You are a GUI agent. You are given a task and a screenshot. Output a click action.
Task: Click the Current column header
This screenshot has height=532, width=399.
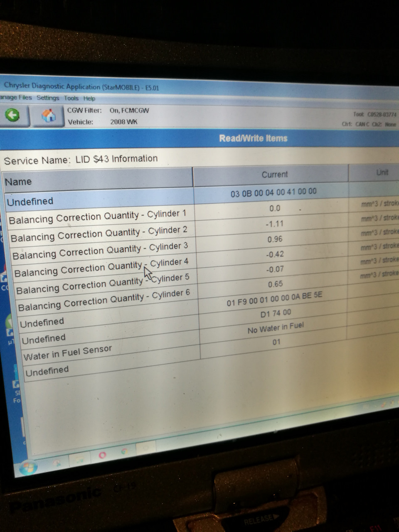point(271,175)
